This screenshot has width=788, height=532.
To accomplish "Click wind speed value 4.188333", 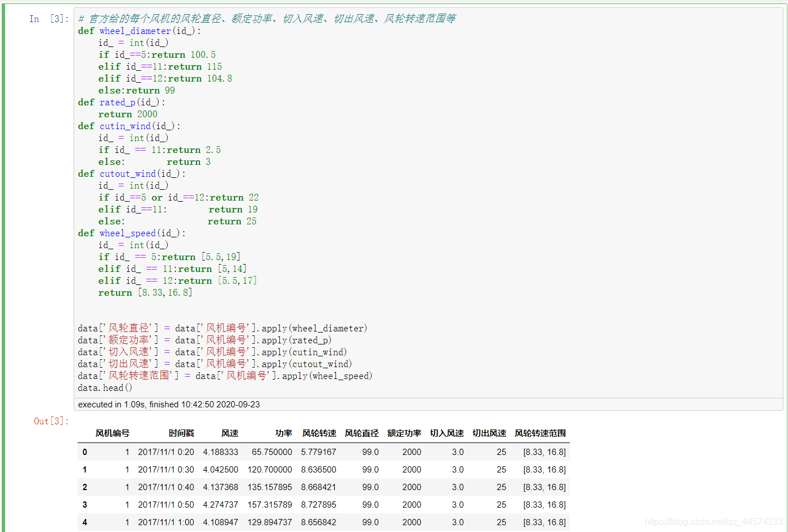I will tap(220, 452).
